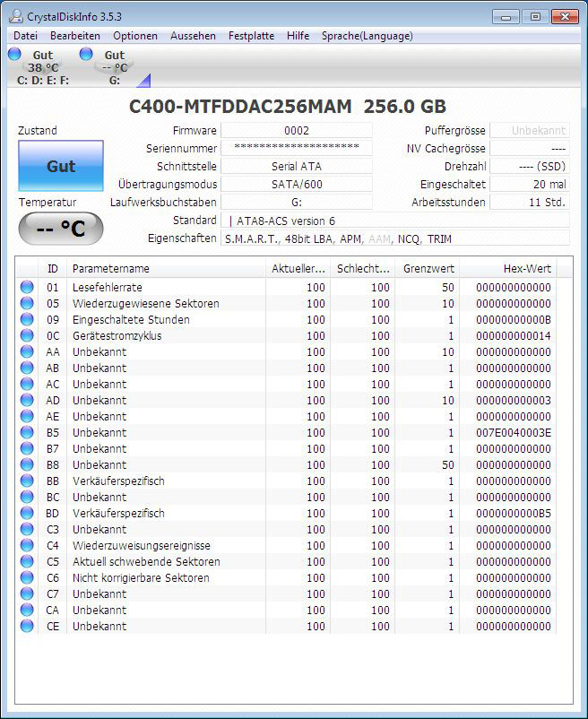Click the disk title C400-MTFDDAC256MAM 256.0 GB

point(288,107)
